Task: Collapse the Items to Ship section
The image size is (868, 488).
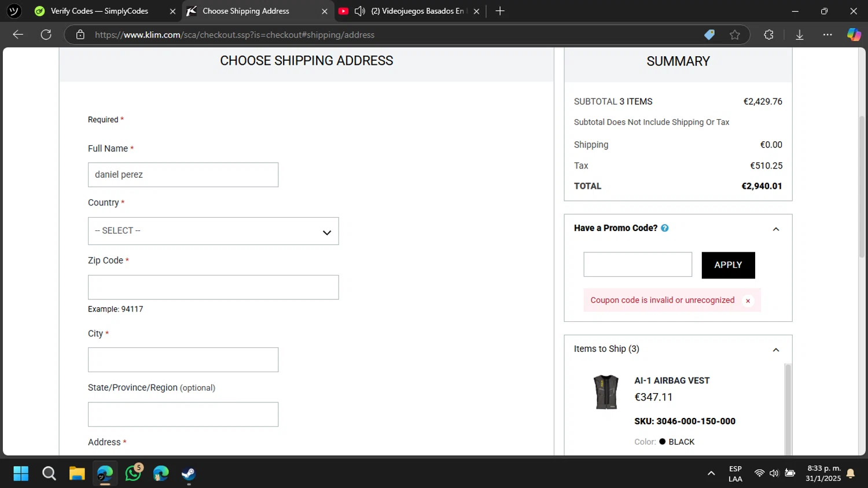Action: (776, 350)
